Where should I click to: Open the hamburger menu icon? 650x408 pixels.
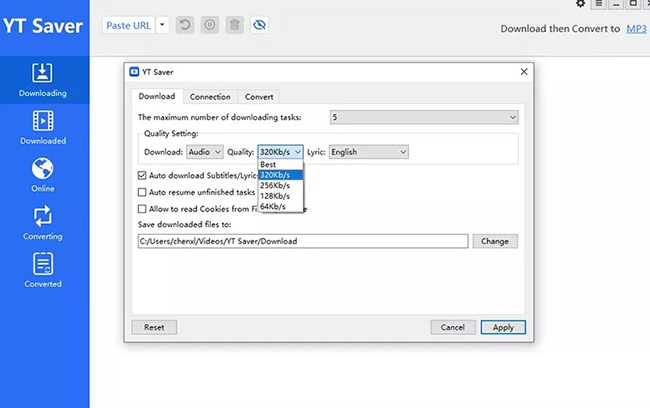click(599, 4)
